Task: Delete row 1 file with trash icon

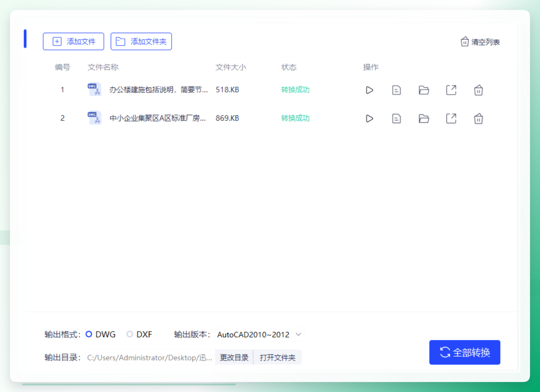Action: point(478,90)
